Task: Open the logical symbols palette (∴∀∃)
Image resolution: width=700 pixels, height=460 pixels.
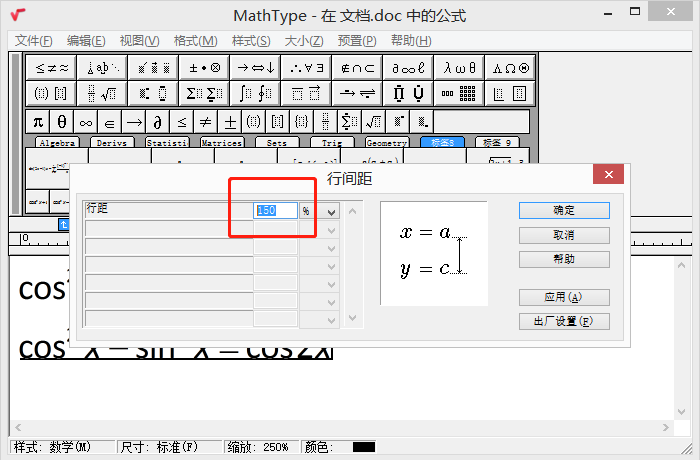Action: click(x=306, y=68)
